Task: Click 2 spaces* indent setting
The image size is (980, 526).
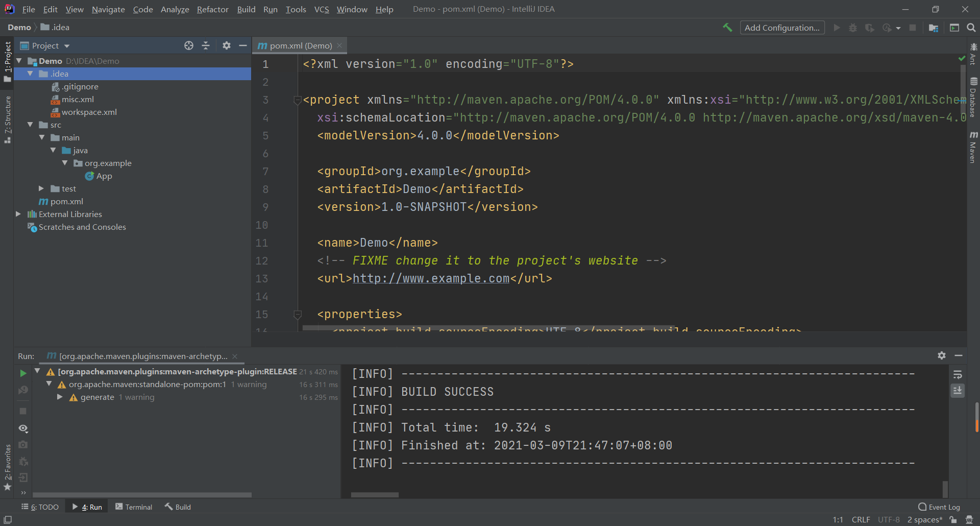Action: tap(924, 519)
